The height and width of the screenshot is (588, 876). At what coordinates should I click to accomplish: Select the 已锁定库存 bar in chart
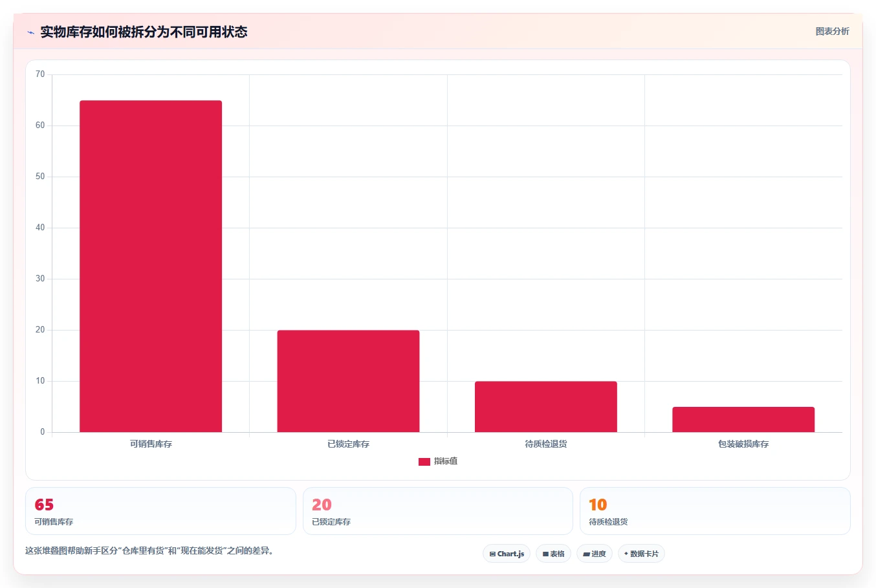click(x=348, y=381)
